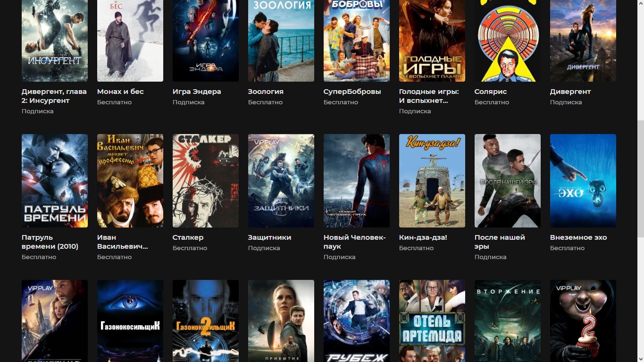The width and height of the screenshot is (644, 362).
Task: Open the Патруль времени (2010) title
Action: point(50,242)
